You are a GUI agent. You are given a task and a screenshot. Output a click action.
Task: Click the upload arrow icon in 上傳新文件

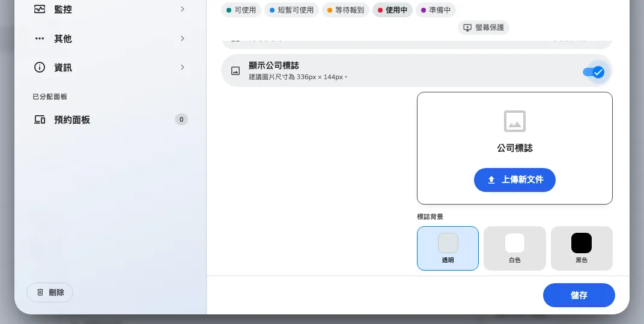(491, 179)
